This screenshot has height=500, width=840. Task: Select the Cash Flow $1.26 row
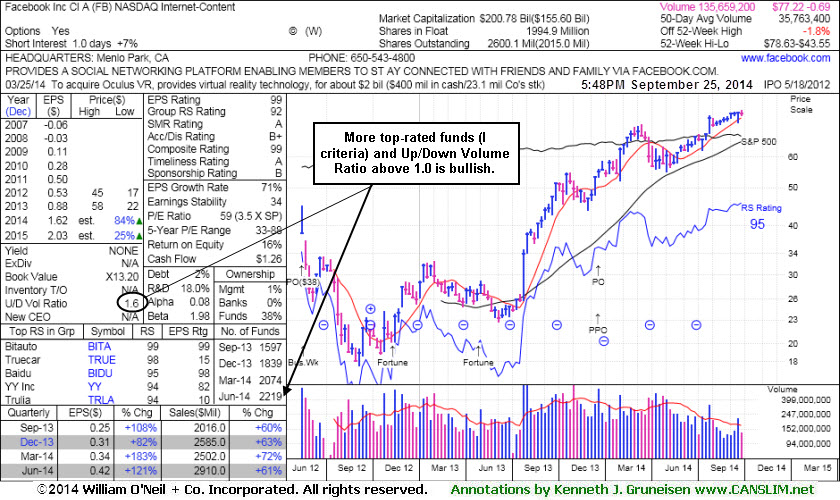(215, 259)
